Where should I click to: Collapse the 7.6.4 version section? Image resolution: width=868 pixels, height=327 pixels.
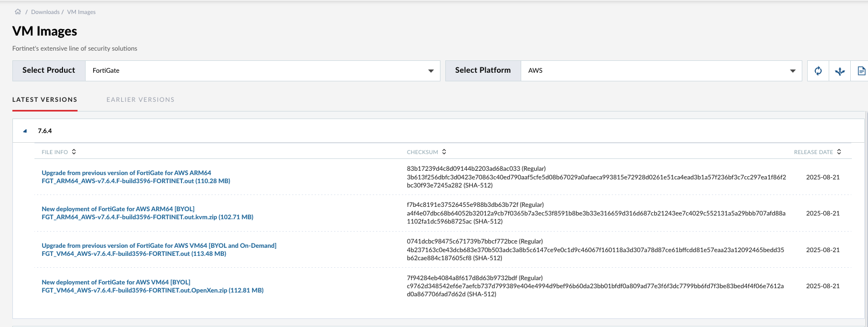click(x=25, y=131)
